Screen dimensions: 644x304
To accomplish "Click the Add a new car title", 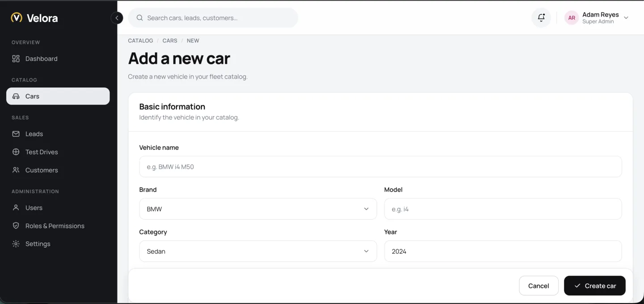I will (x=179, y=59).
